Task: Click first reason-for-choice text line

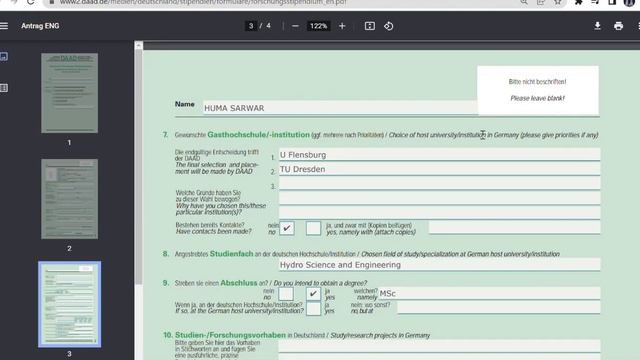Action: point(439,198)
